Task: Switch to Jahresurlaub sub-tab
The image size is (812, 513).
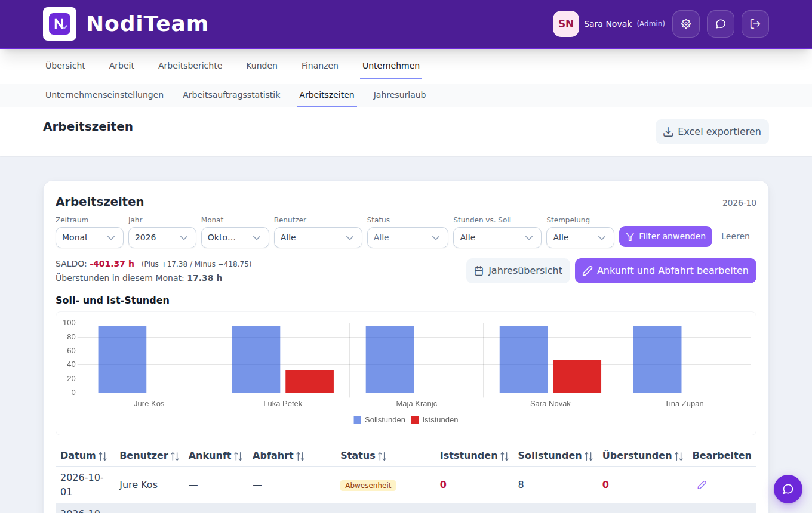Action: click(399, 95)
